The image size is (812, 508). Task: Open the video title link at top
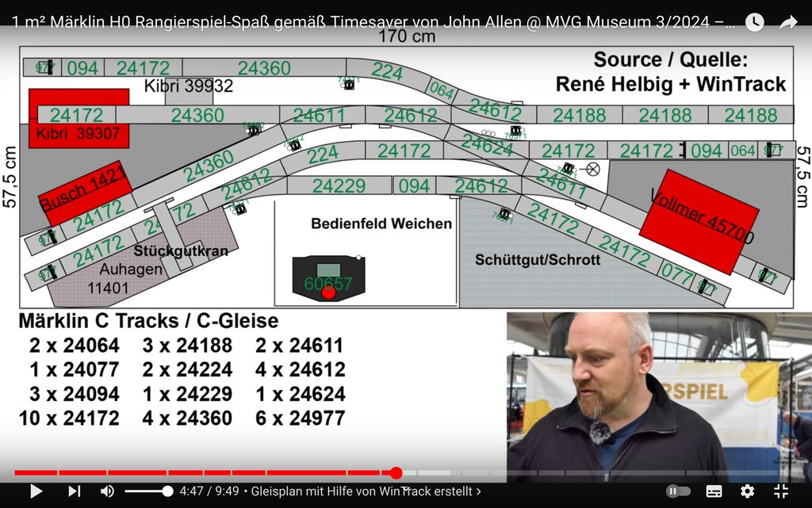[373, 21]
